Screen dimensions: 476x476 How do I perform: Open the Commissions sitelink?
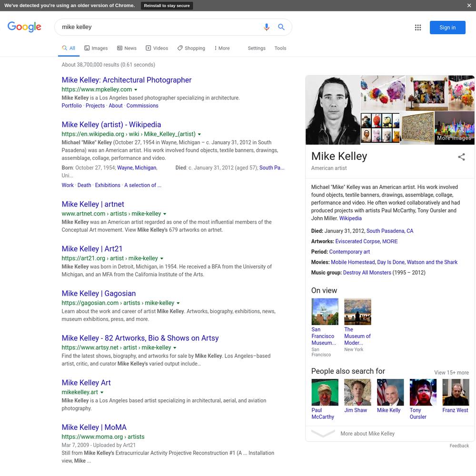click(142, 106)
